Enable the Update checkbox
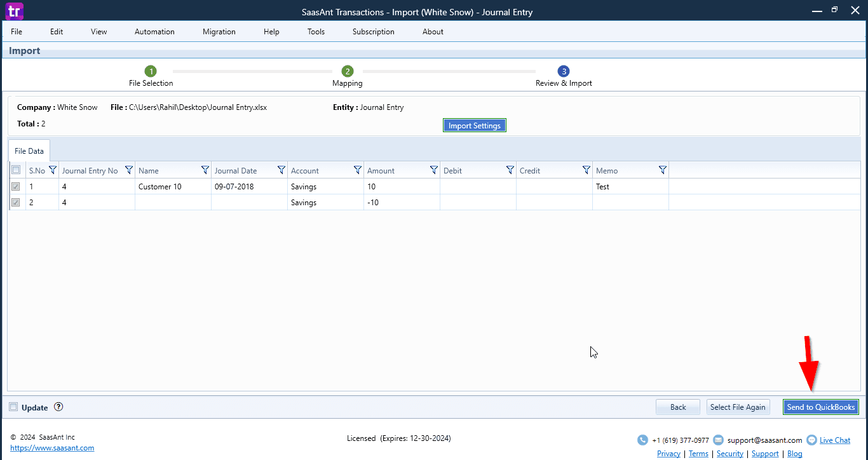This screenshot has height=460, width=868. (x=13, y=407)
